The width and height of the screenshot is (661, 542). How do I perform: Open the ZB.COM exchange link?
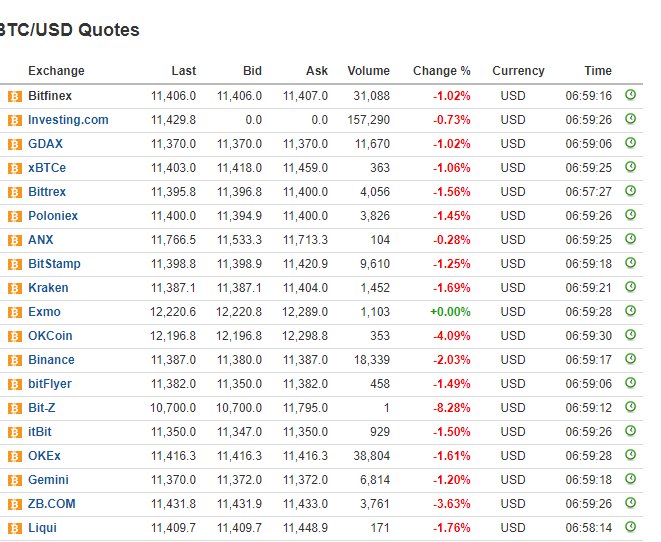[51, 504]
